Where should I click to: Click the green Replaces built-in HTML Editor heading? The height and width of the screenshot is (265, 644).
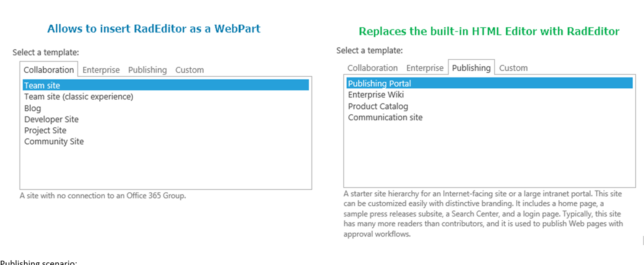[x=489, y=31]
